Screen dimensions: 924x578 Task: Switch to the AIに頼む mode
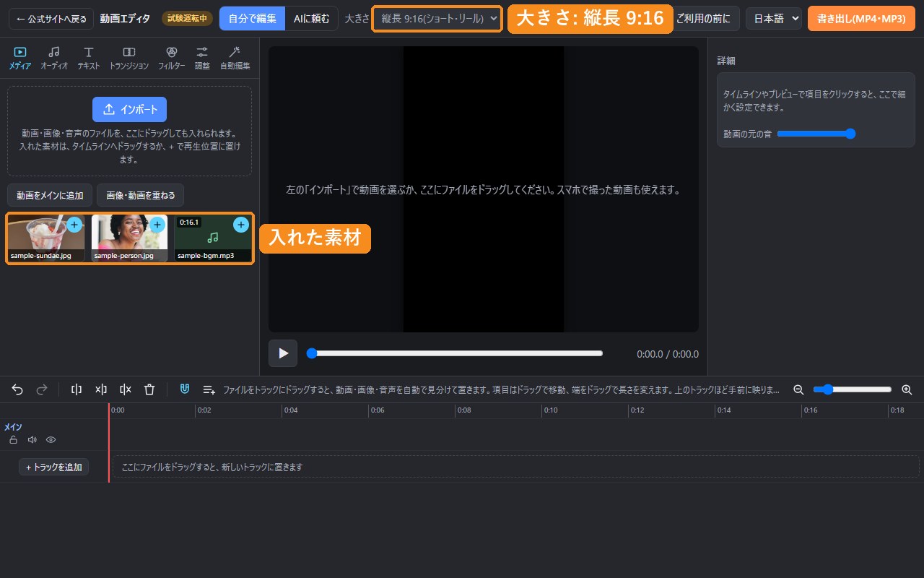point(311,18)
